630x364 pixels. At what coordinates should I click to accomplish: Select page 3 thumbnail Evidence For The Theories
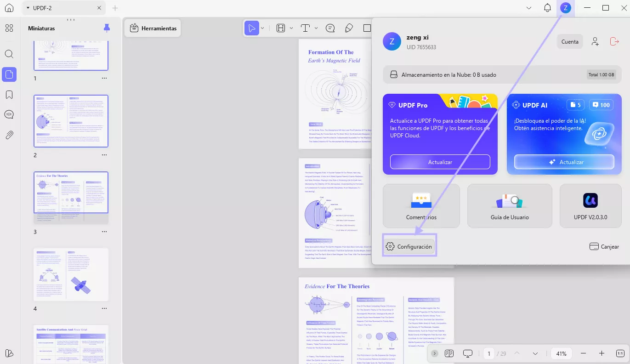(x=71, y=198)
